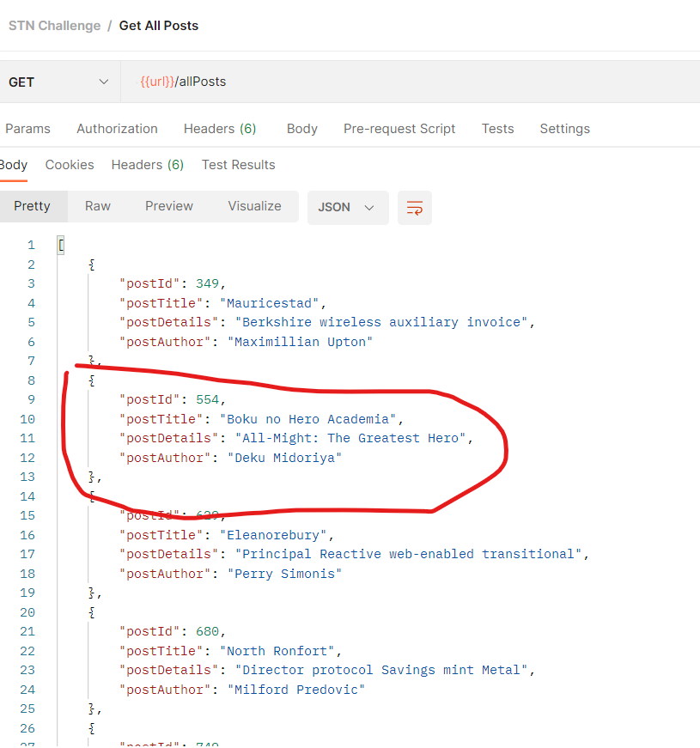Switch to the Authorization tab
The height and width of the screenshot is (748, 700).
coord(117,129)
